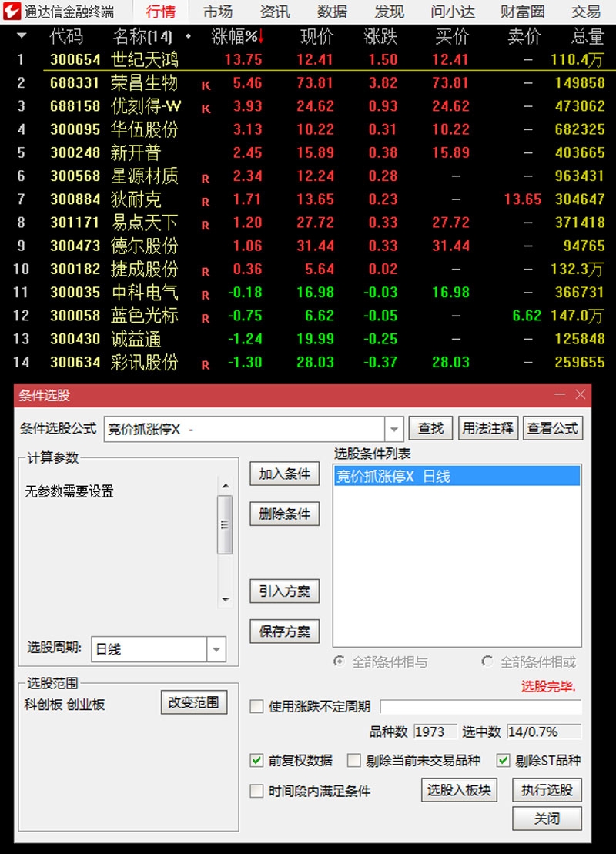
Task: Click the 品种数 field showing 1973
Action: (x=435, y=732)
